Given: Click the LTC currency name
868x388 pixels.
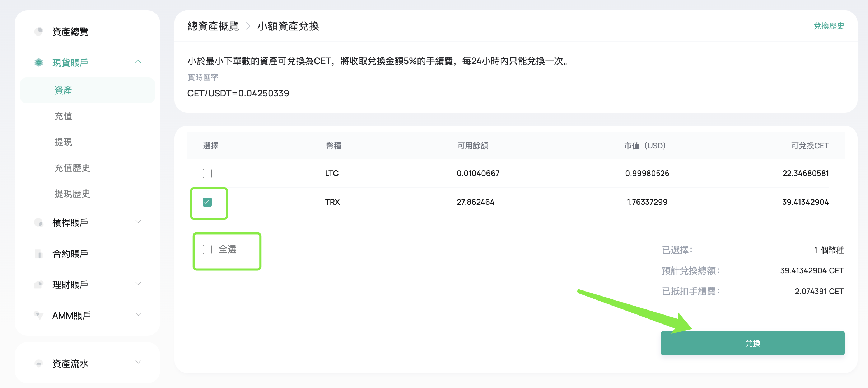Looking at the screenshot, I should click(332, 174).
